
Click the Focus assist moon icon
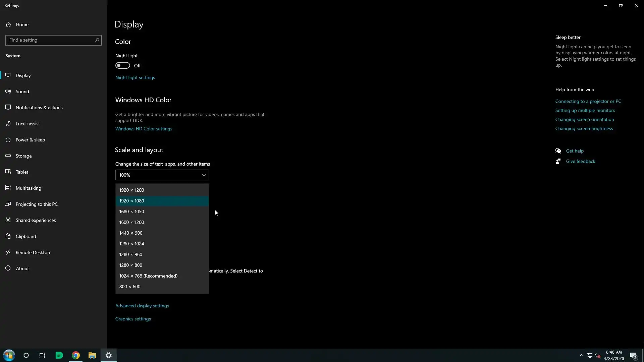[x=8, y=123]
